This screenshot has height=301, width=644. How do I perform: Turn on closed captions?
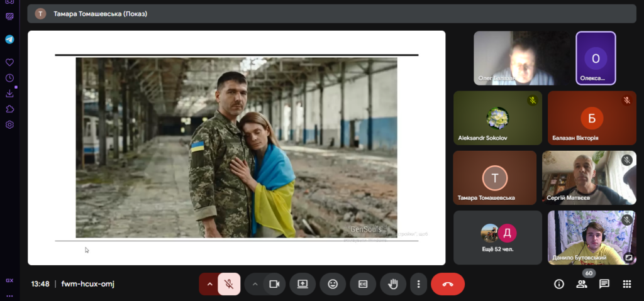[363, 284]
